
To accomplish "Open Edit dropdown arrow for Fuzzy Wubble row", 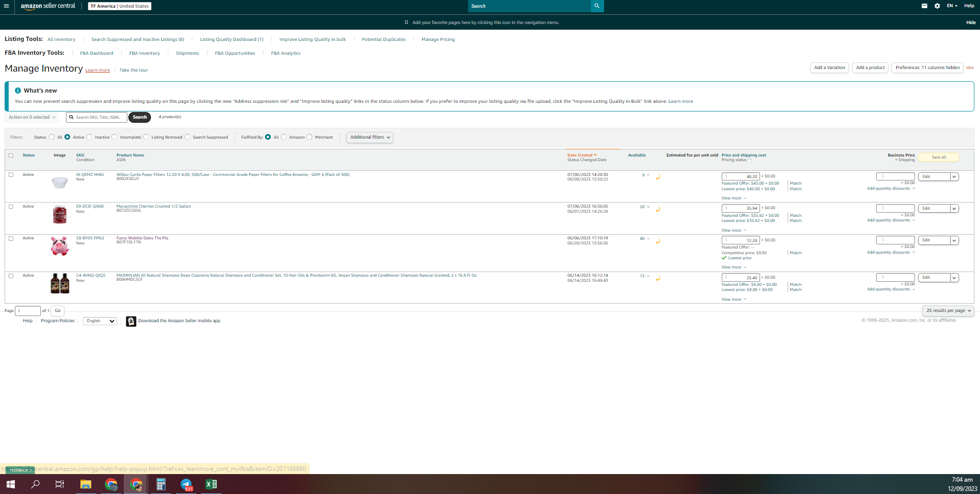I will coord(954,240).
